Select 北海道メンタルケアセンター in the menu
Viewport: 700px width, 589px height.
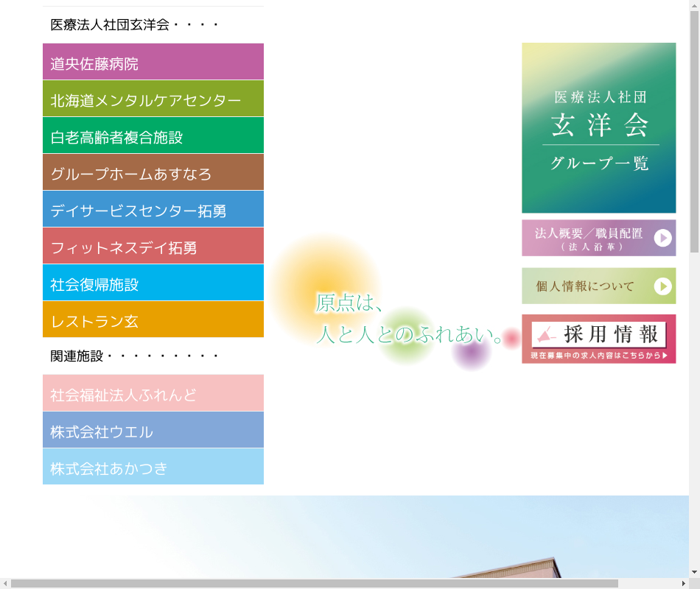153,99
